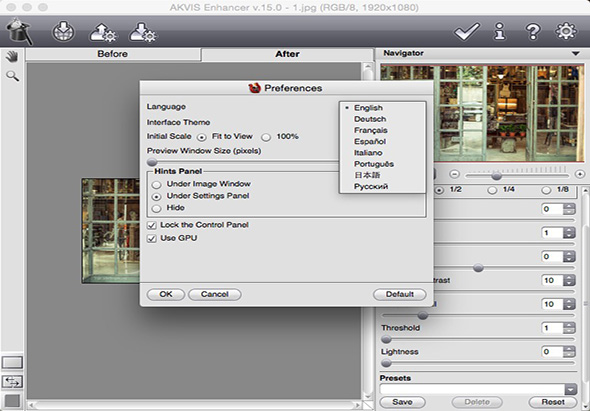590x411 pixels.
Task: Click the Threshold value input field
Action: point(552,328)
